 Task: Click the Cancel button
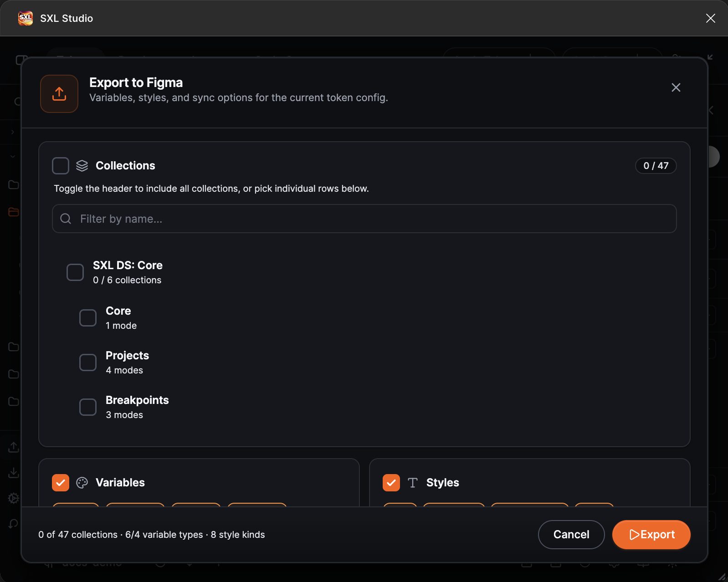571,535
